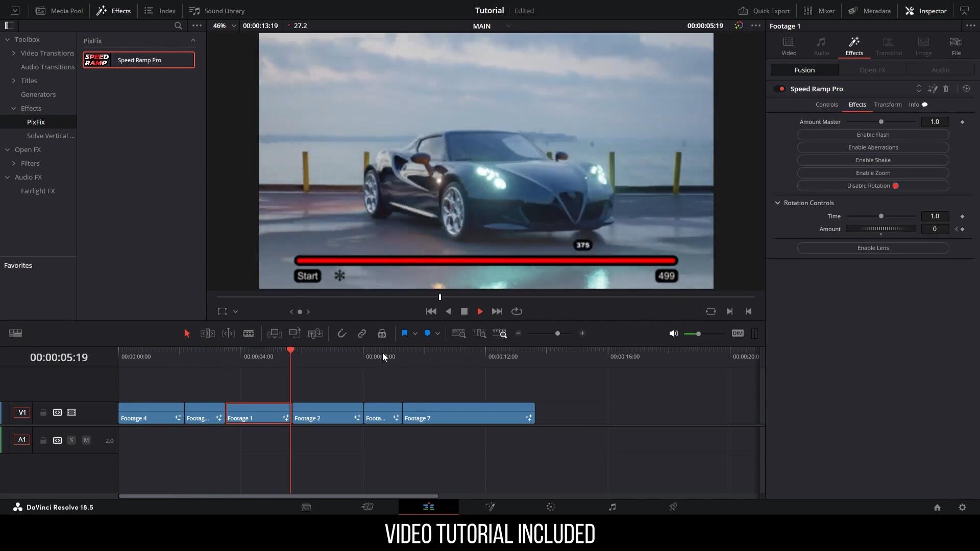Click the Enable Flash button
The image size is (980, 551).
tap(873, 135)
